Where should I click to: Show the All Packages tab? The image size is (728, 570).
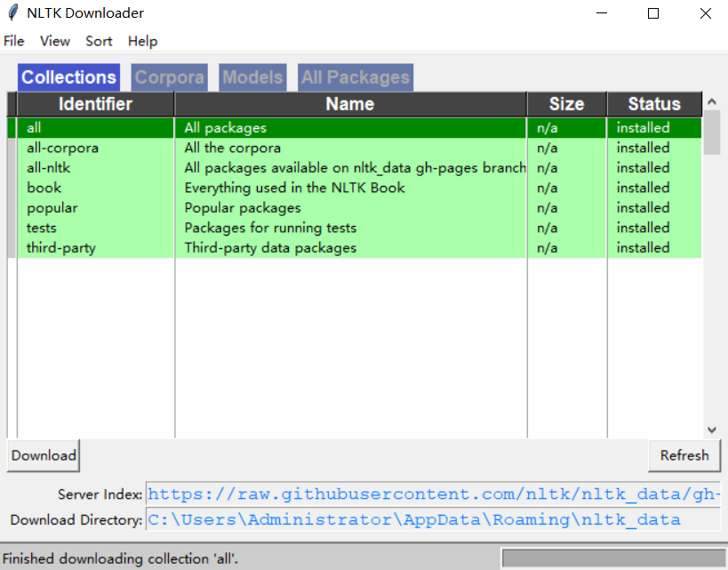pyautogui.click(x=355, y=77)
